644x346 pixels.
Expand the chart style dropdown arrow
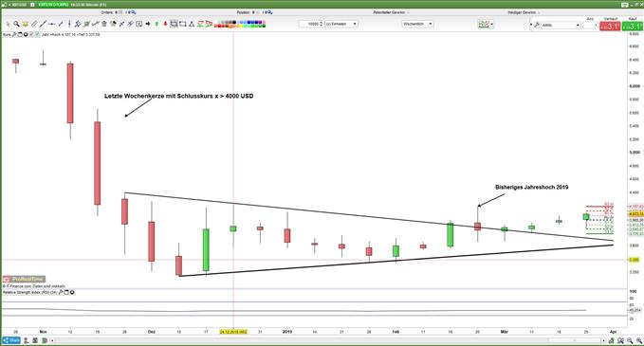492,25
